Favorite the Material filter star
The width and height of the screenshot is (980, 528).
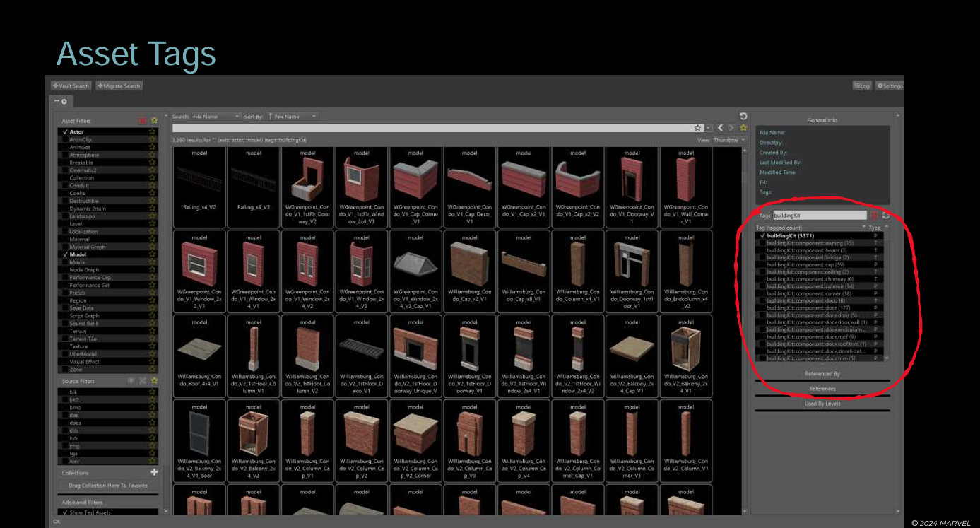(x=152, y=239)
